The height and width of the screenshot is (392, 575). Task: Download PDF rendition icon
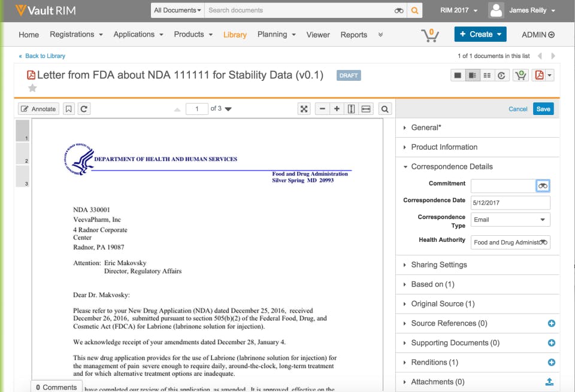coord(539,75)
